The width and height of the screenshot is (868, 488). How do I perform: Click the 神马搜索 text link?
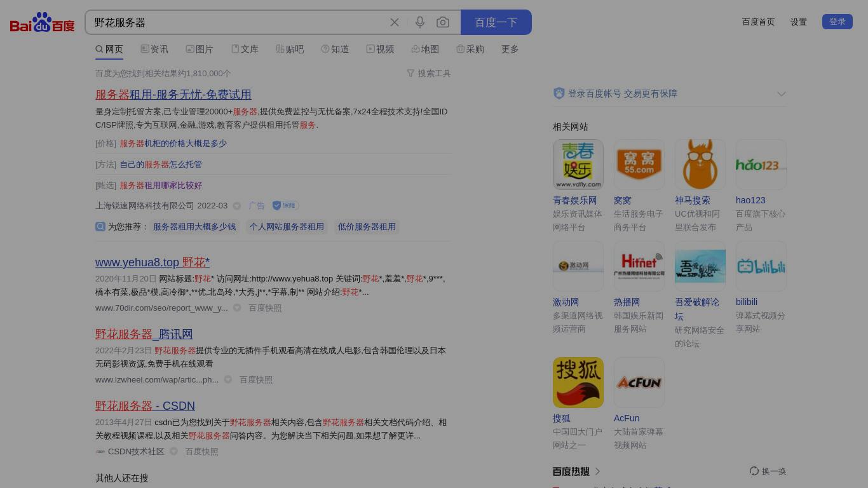[693, 200]
